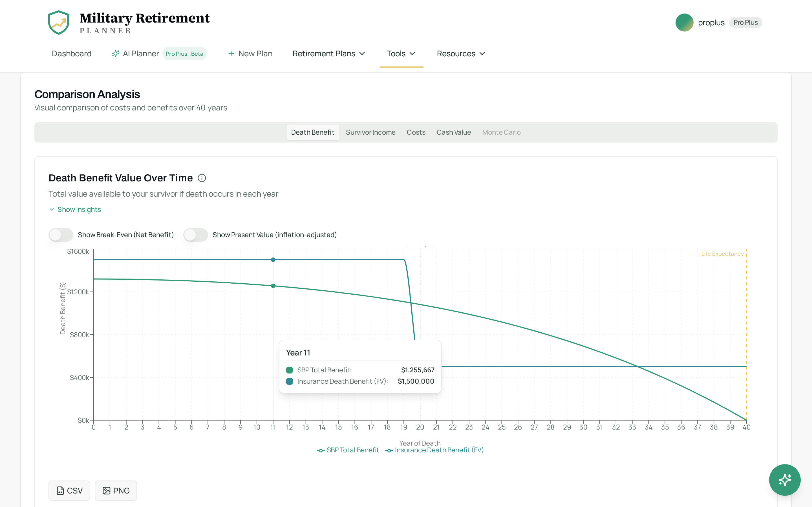This screenshot has height=507, width=812.
Task: Click the year 11 data point on SBP line
Action: coord(273,286)
